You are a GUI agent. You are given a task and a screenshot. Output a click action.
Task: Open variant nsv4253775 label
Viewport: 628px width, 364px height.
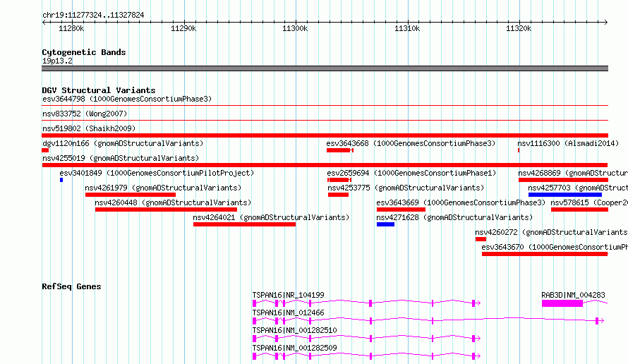click(x=406, y=188)
